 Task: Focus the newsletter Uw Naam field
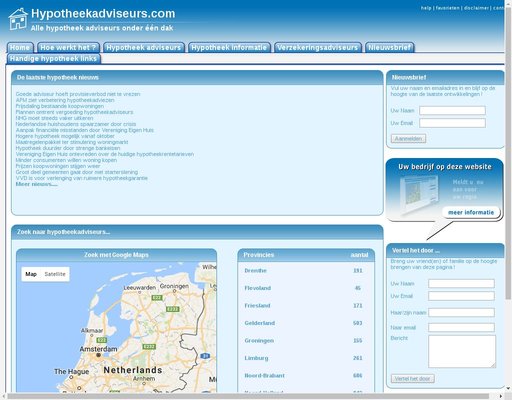452,110
